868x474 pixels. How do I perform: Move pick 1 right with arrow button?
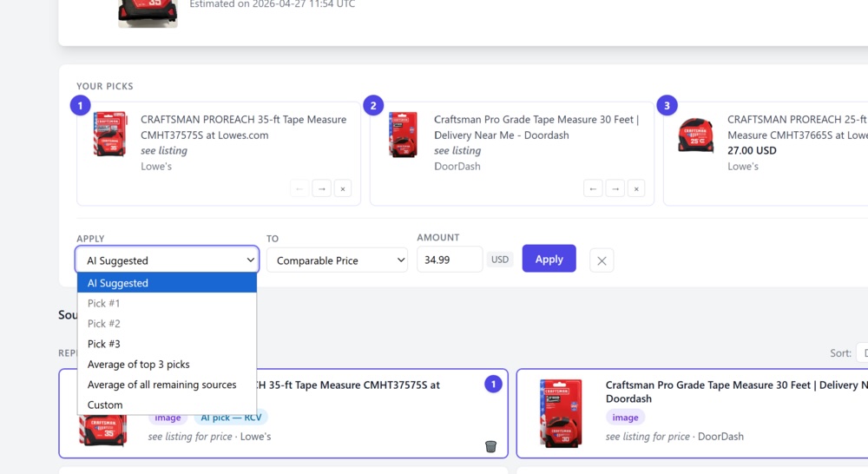click(321, 189)
